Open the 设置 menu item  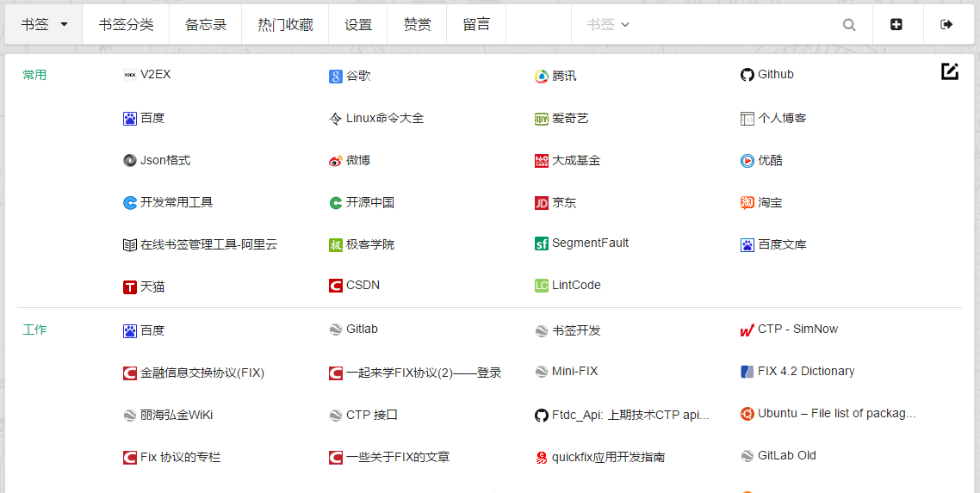point(358,25)
